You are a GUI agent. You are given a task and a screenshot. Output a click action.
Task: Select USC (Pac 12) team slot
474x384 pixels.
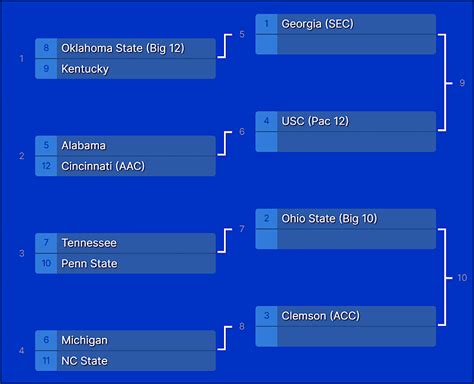[x=346, y=121]
